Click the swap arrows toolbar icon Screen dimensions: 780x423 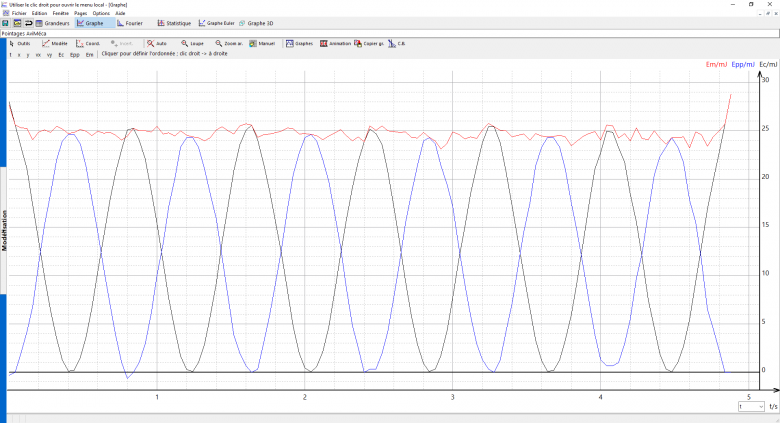tap(28, 23)
